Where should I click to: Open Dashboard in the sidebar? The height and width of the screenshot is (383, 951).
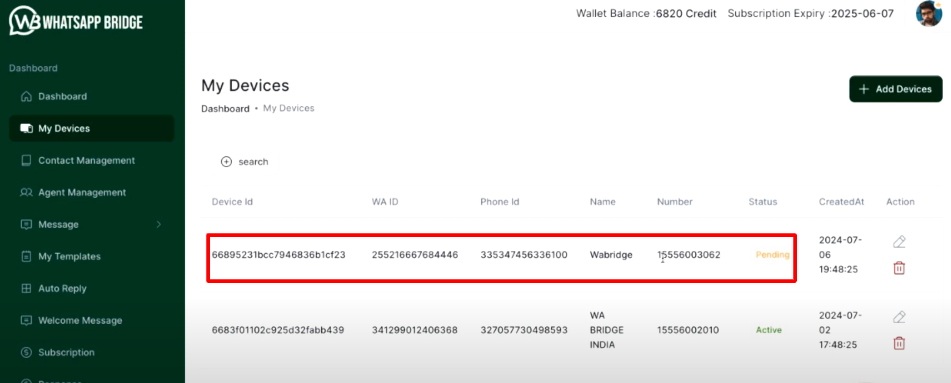coord(92,97)
